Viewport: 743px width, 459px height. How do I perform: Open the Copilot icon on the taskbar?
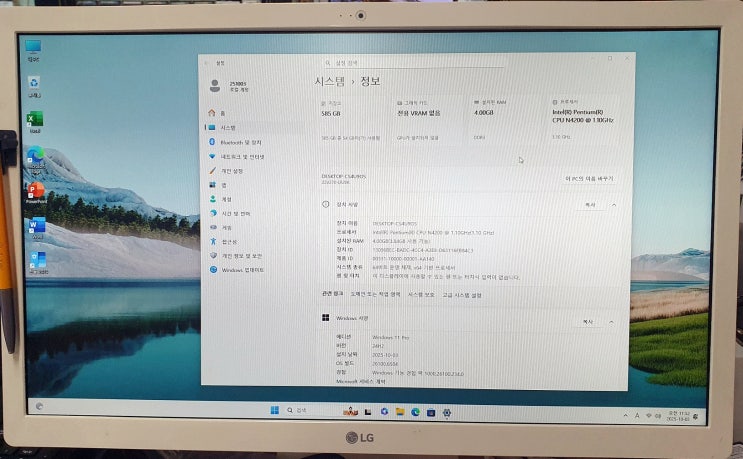tap(384, 412)
